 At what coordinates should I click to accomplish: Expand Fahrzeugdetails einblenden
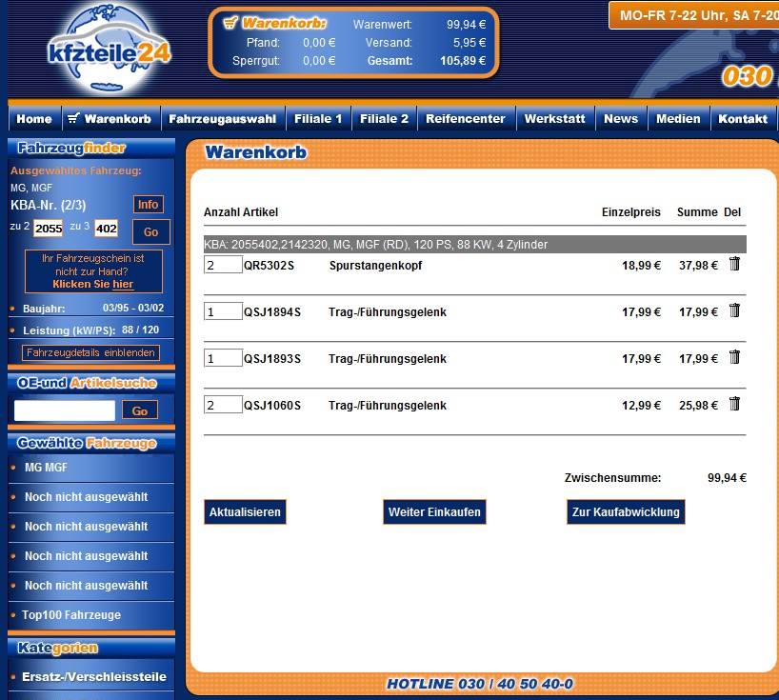pos(91,353)
